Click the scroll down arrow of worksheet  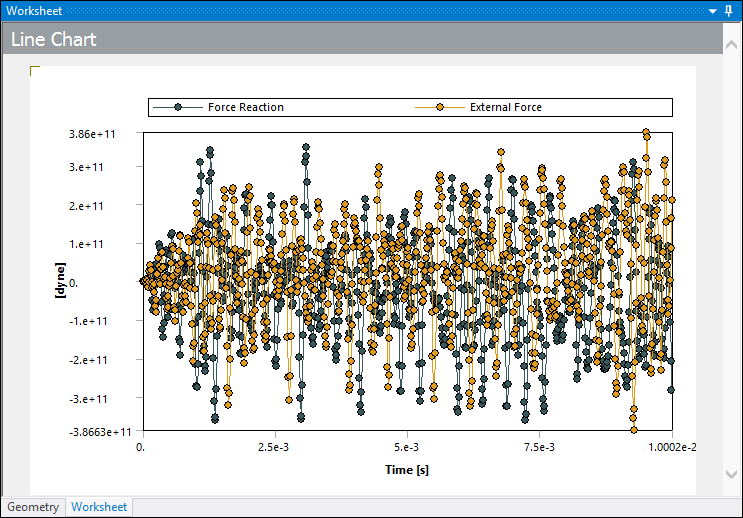[x=732, y=474]
